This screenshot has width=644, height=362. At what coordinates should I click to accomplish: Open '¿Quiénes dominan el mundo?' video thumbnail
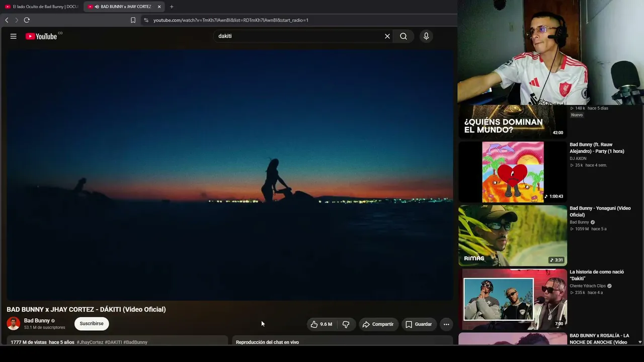[x=512, y=122]
